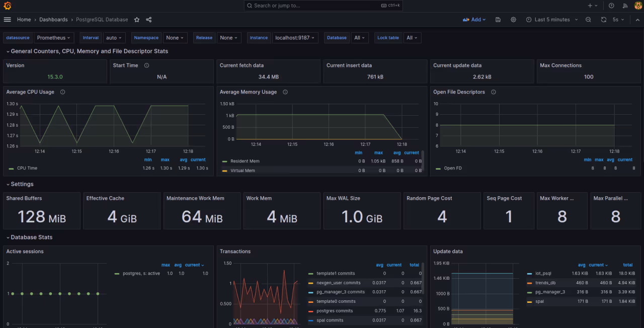644x328 pixels.
Task: Sort Memory legend by avg column
Action: tap(397, 152)
